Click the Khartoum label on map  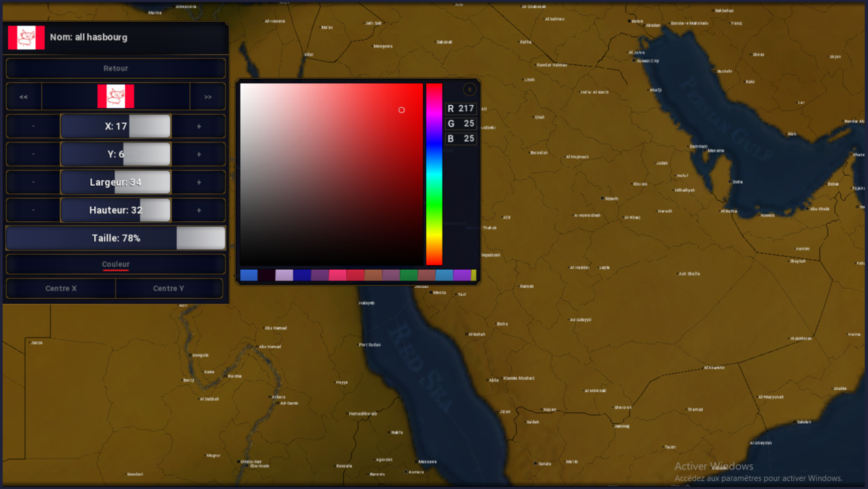[x=259, y=466]
